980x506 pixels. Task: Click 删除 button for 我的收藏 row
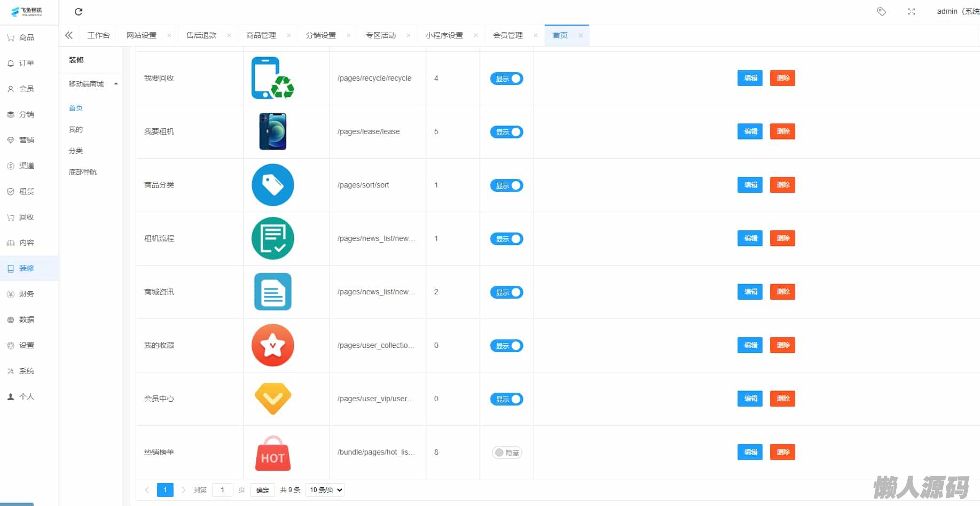point(782,345)
